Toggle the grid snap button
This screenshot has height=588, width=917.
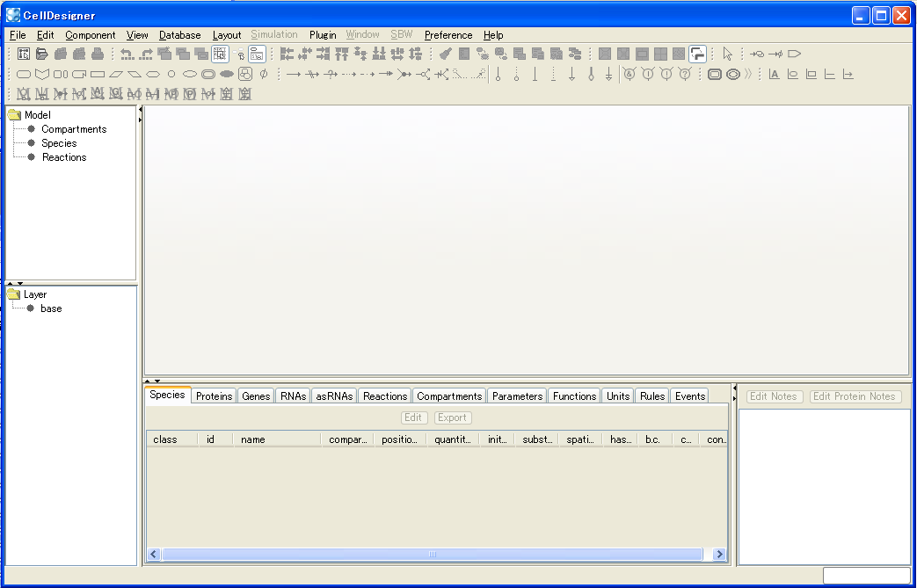point(220,54)
